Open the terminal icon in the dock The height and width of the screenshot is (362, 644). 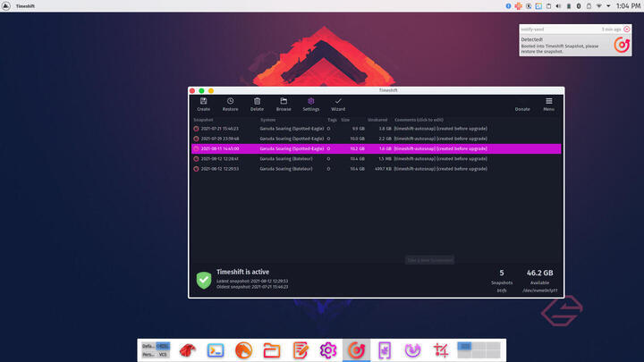tap(216, 350)
